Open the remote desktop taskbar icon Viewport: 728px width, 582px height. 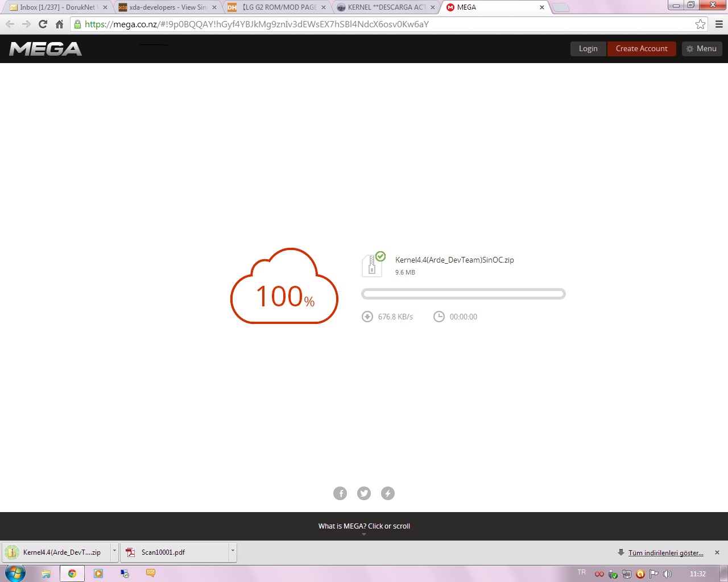coord(125,573)
